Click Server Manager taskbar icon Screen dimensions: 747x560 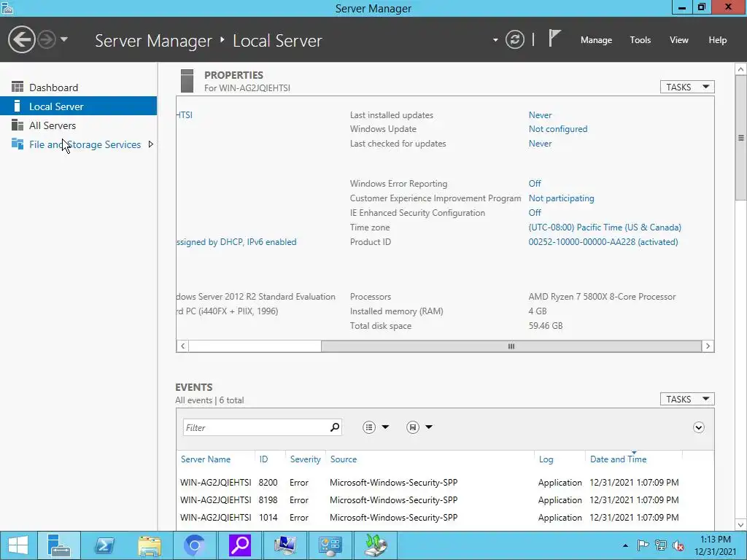(58, 545)
